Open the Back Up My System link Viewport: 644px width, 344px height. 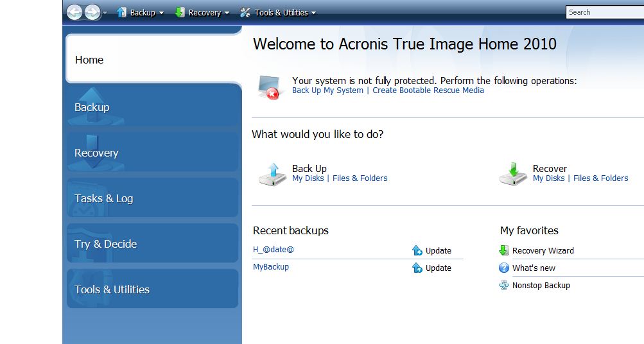tap(327, 90)
